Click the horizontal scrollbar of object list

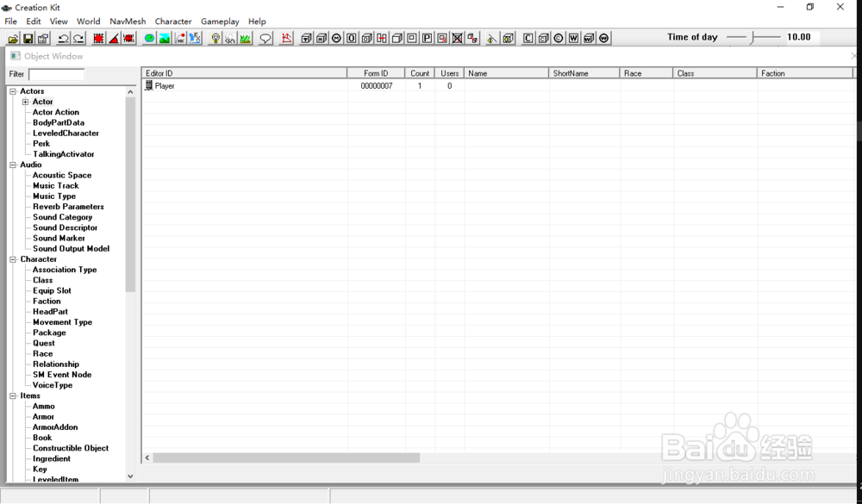point(286,457)
